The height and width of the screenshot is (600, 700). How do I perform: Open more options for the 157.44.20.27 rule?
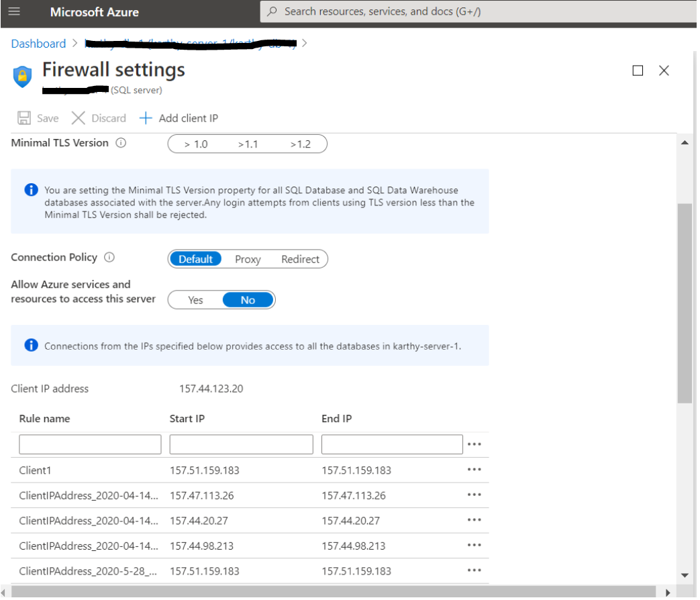tap(474, 520)
